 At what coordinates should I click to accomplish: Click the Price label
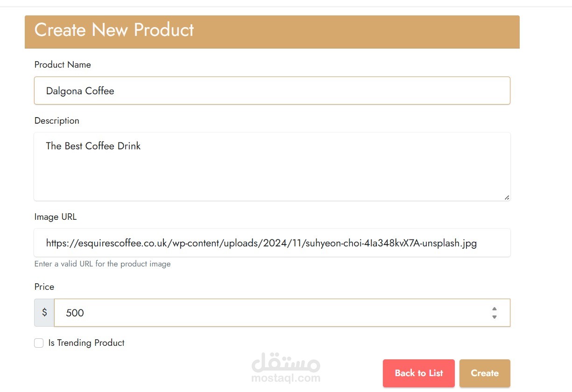tap(44, 287)
